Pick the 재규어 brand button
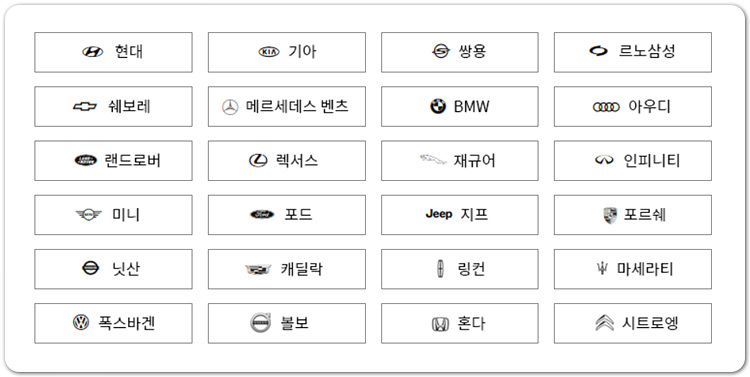Viewport: 750px width, 377px height. 460,160
